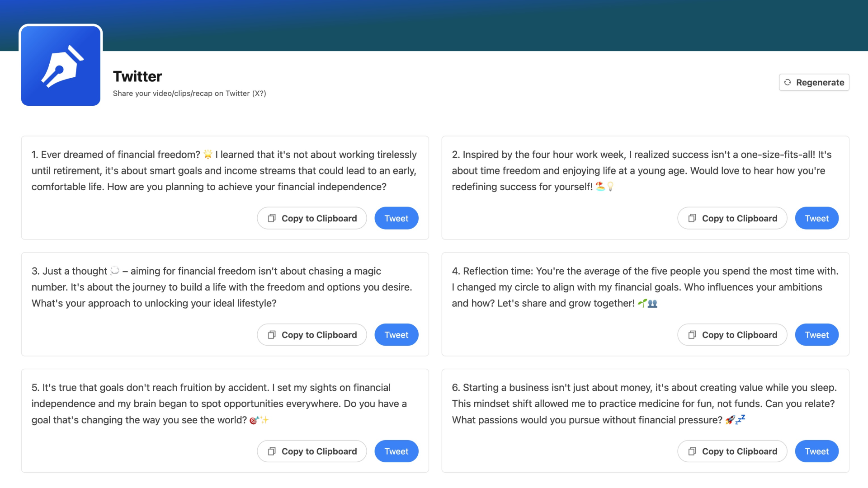Tweet the four hour work week post
The width and height of the screenshot is (868, 488).
(817, 218)
